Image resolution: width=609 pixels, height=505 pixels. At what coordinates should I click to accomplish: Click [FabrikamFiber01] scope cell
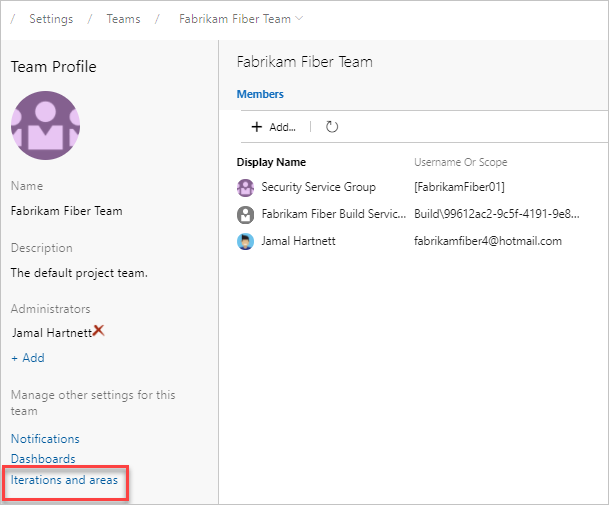(459, 187)
